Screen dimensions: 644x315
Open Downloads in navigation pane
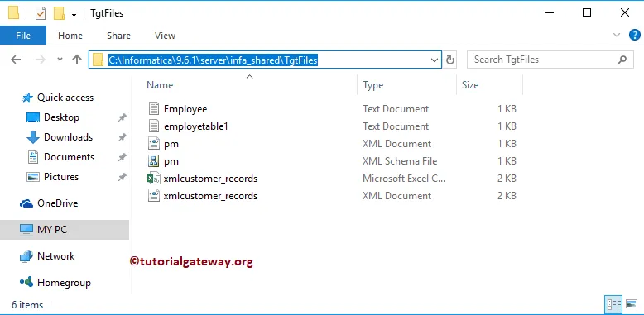tap(68, 137)
